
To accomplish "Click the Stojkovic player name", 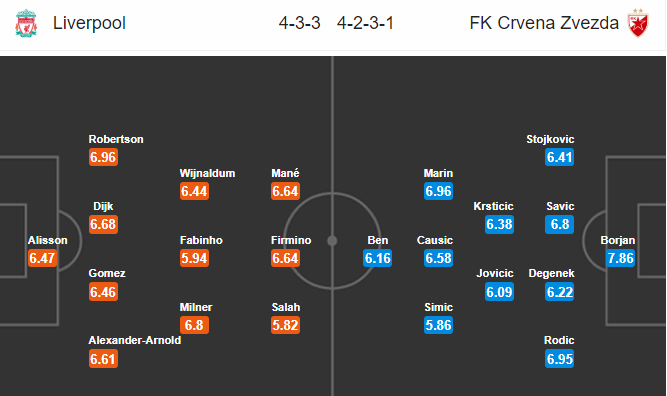I will point(550,140).
